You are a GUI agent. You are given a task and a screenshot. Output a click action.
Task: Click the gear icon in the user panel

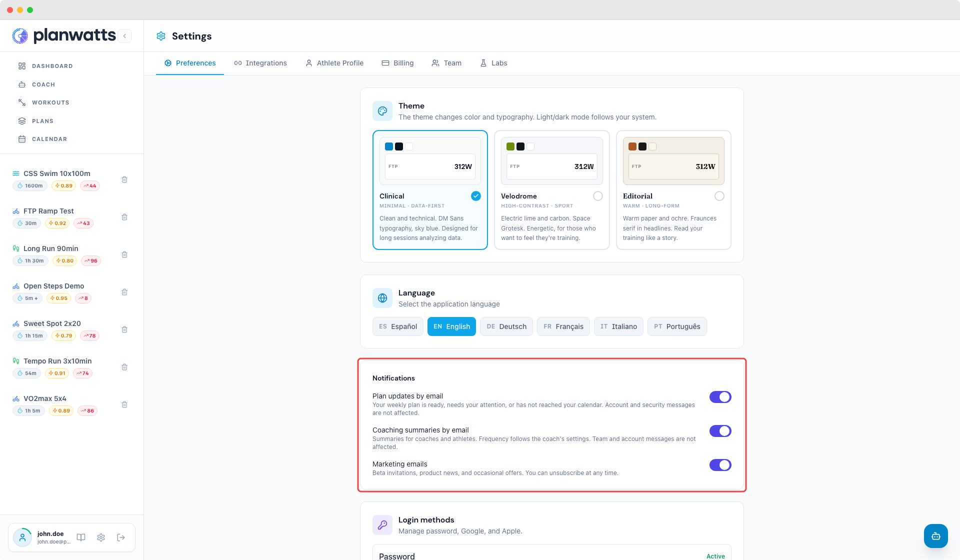click(x=101, y=537)
